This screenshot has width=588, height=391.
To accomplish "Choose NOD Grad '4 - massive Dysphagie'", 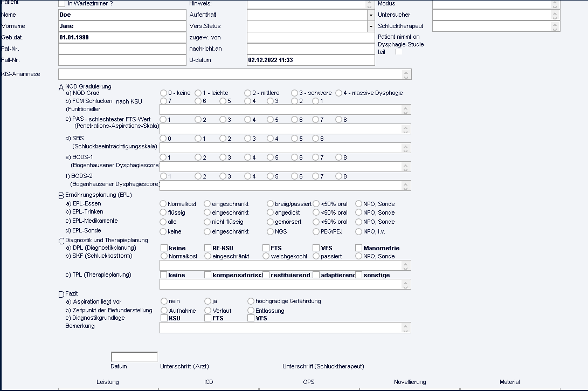I will click(x=338, y=93).
